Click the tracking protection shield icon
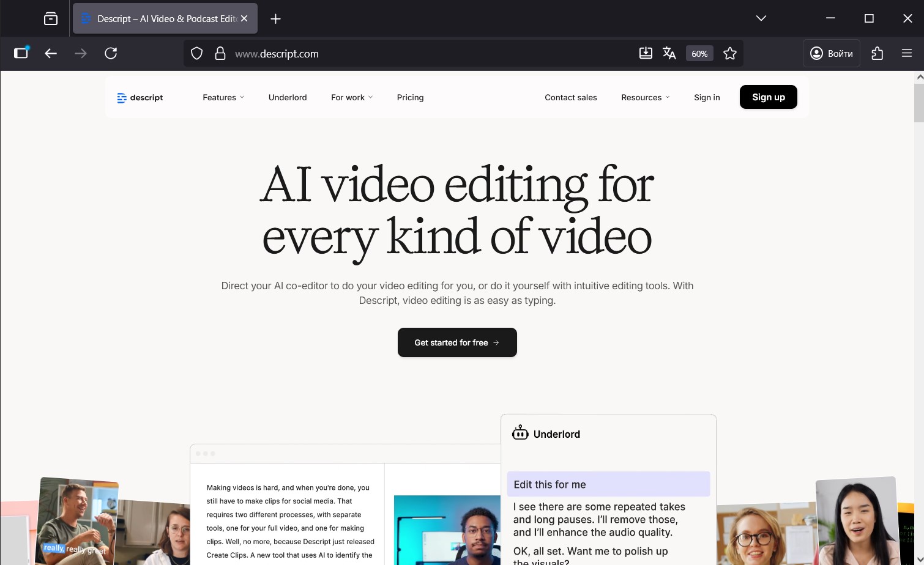 click(x=196, y=54)
